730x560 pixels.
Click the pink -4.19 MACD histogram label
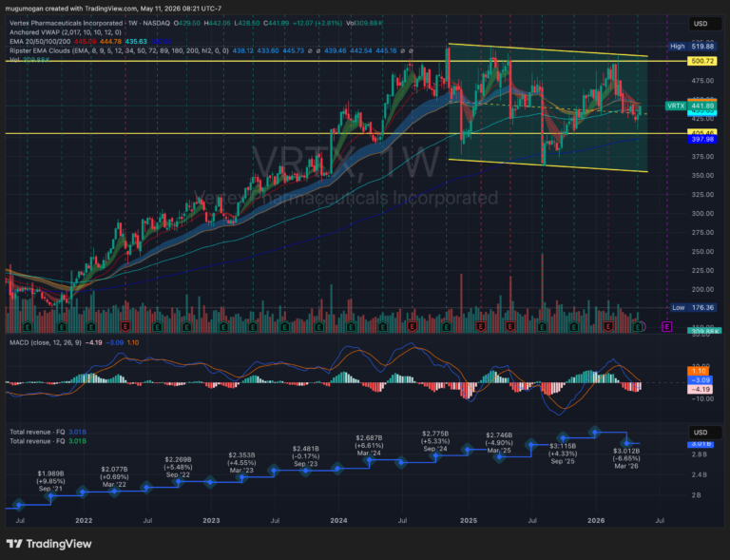[x=700, y=389]
